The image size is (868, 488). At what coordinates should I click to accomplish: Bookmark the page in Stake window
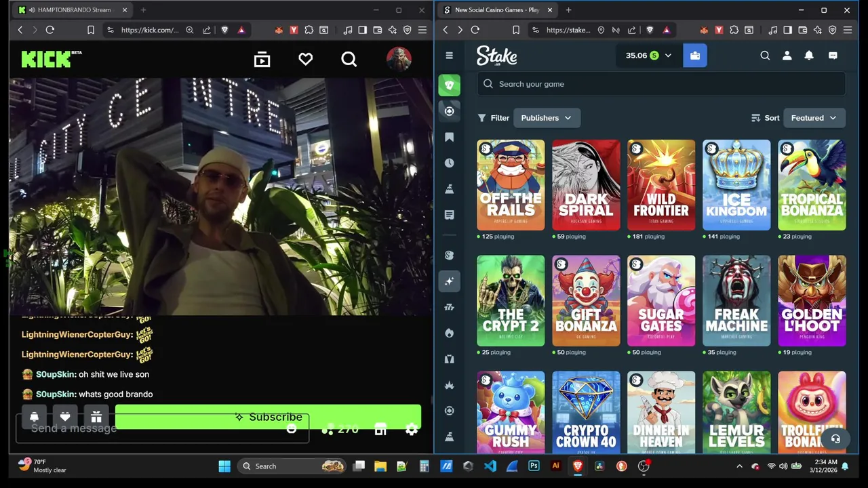click(x=516, y=30)
